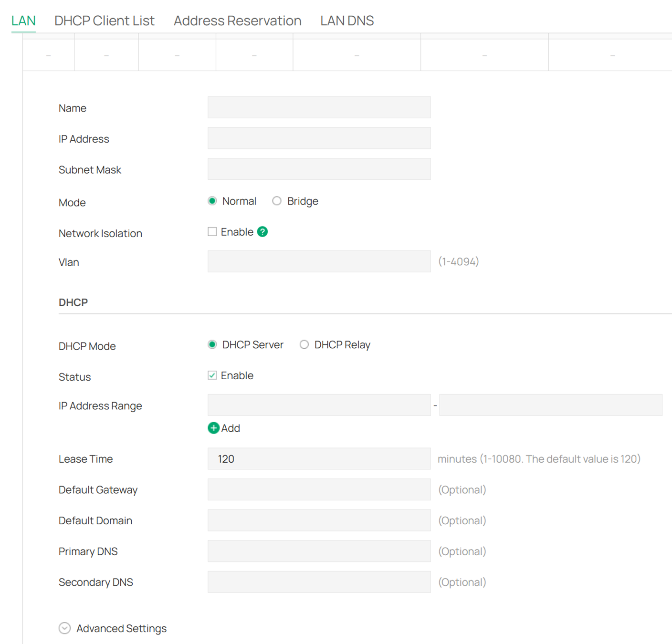Viewport: 672px width, 644px height.
Task: Click the Network Isolation help icon
Action: 262,231
